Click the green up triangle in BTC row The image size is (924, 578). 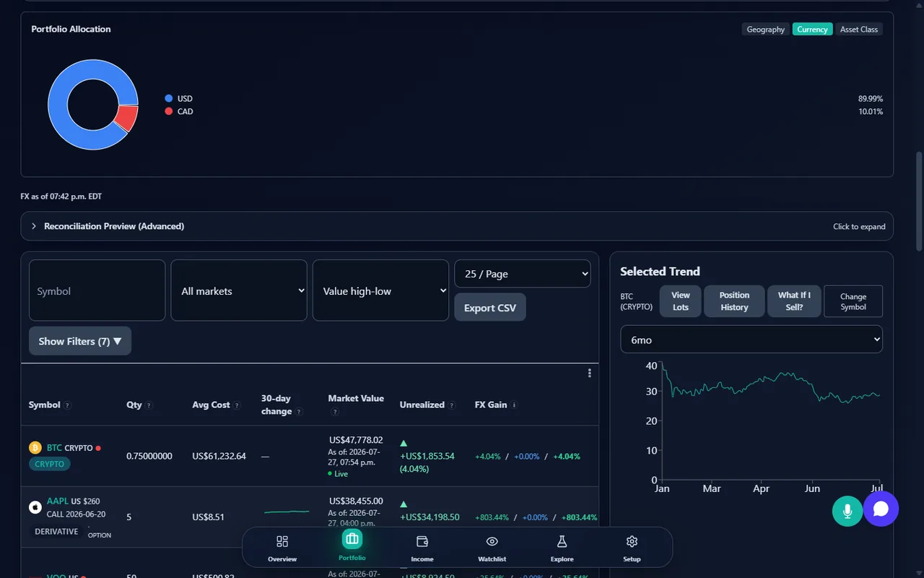(404, 443)
